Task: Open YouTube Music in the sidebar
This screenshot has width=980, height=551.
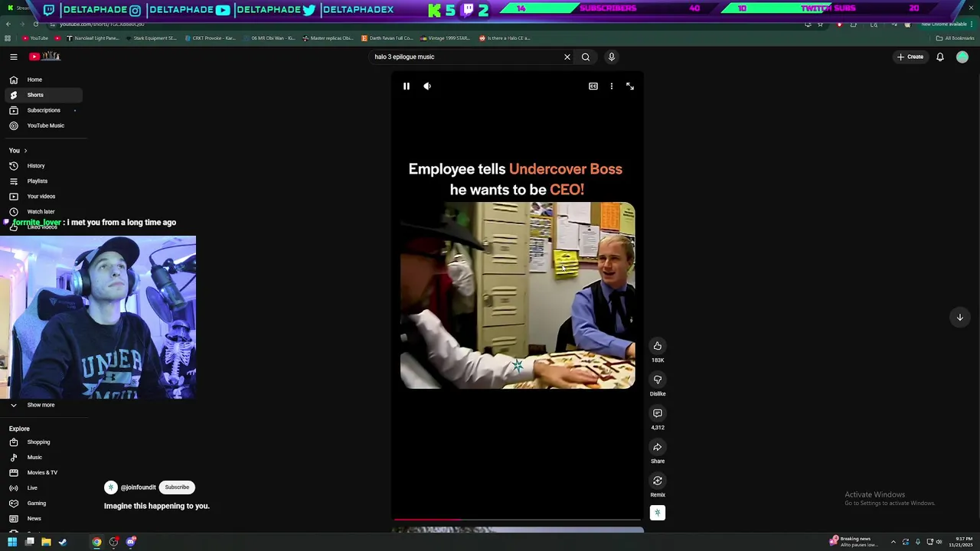Action: pos(43,126)
